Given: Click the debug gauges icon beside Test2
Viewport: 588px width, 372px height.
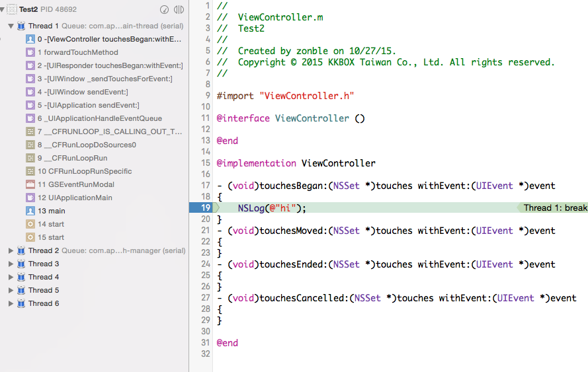Looking at the screenshot, I should pos(164,10).
